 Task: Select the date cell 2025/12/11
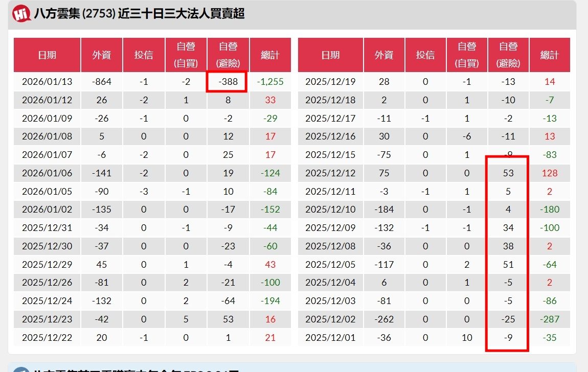tap(330, 192)
